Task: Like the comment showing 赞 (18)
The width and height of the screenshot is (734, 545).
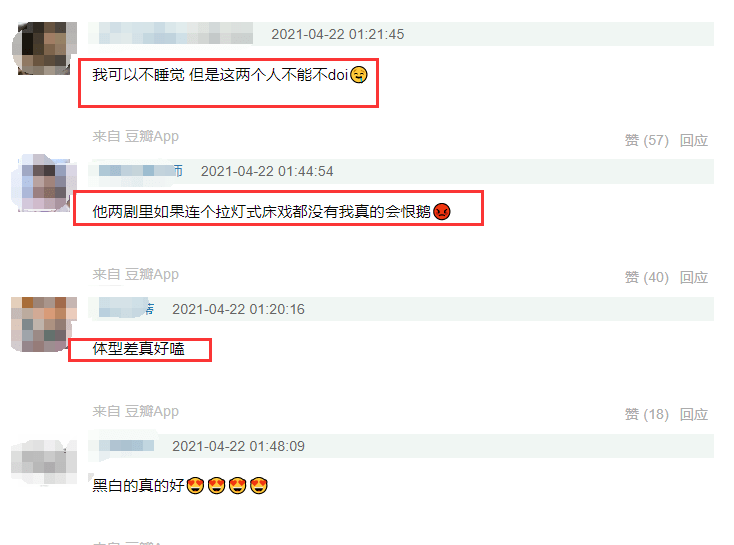Action: click(x=646, y=414)
